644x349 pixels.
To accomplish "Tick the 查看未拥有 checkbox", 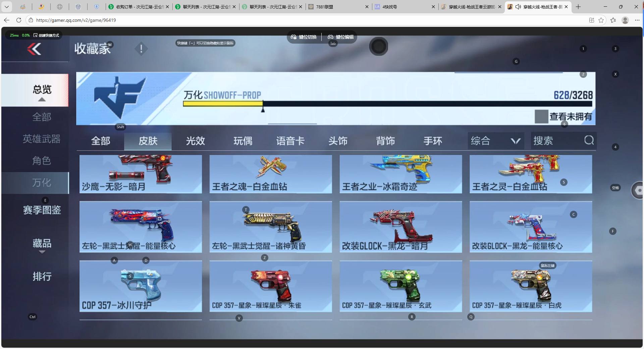I will (x=541, y=116).
